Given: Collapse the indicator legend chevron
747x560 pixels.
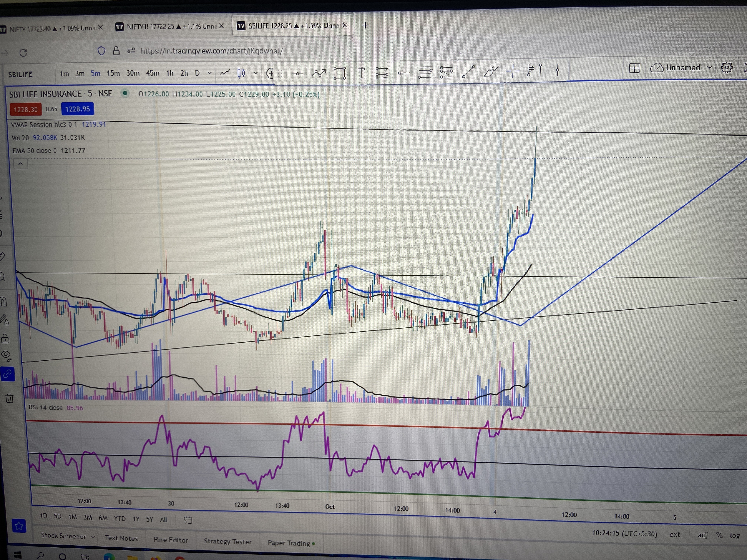Looking at the screenshot, I should click(21, 164).
